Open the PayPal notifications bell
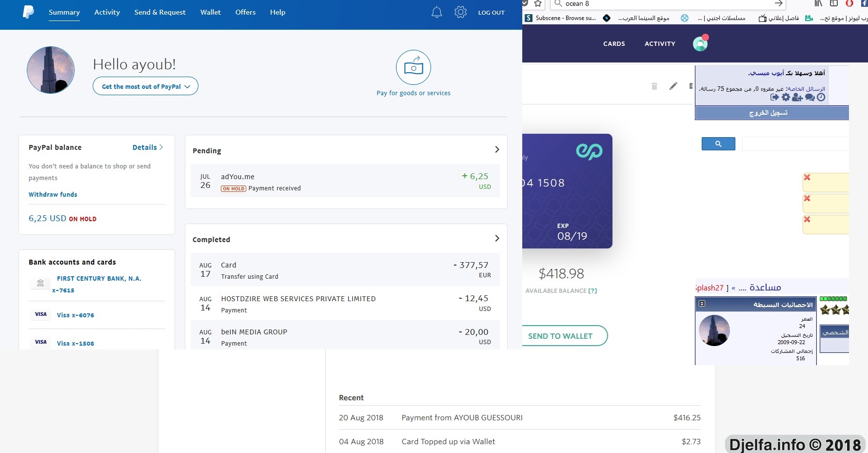The height and width of the screenshot is (453, 868). click(437, 12)
